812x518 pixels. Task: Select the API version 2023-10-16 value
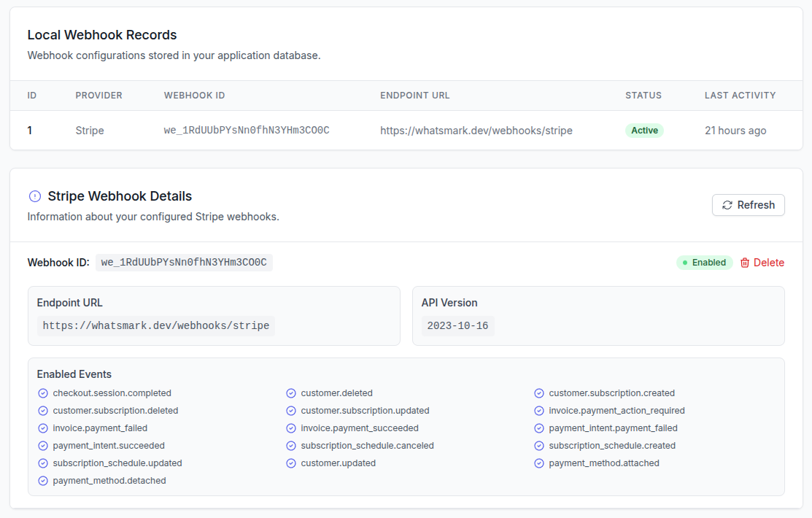coord(457,326)
